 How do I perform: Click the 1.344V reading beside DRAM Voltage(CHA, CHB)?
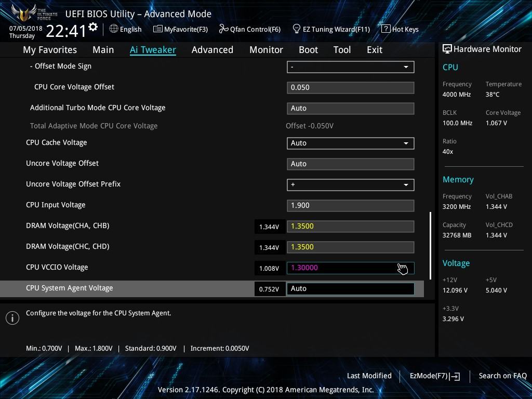pos(269,227)
